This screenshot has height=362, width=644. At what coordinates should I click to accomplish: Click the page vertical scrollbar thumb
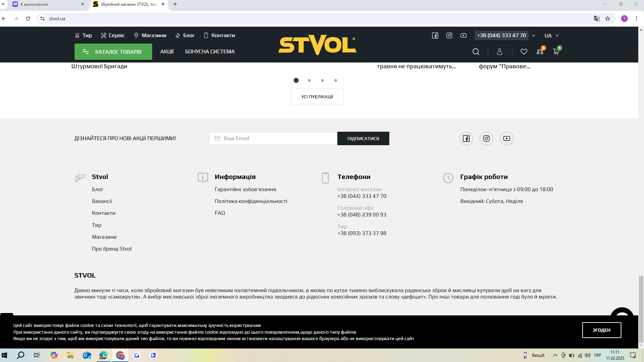pyautogui.click(x=641, y=309)
